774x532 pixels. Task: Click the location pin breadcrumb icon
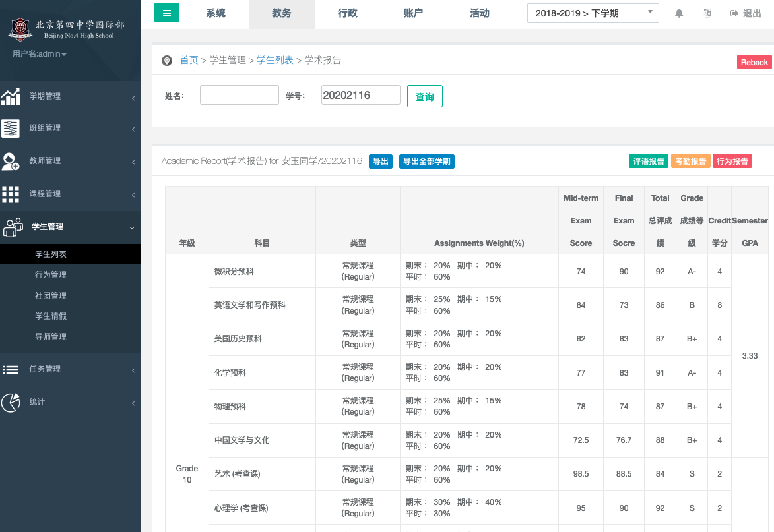[167, 61]
